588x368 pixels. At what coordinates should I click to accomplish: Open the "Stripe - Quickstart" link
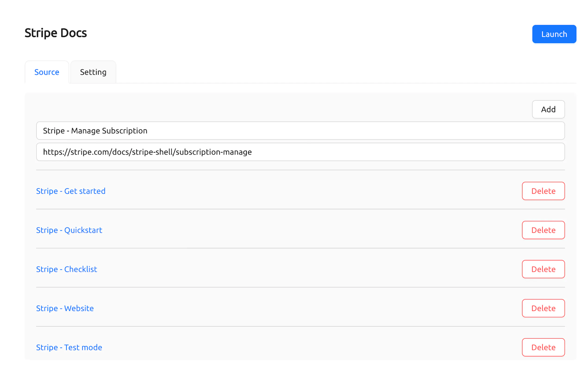tap(69, 230)
